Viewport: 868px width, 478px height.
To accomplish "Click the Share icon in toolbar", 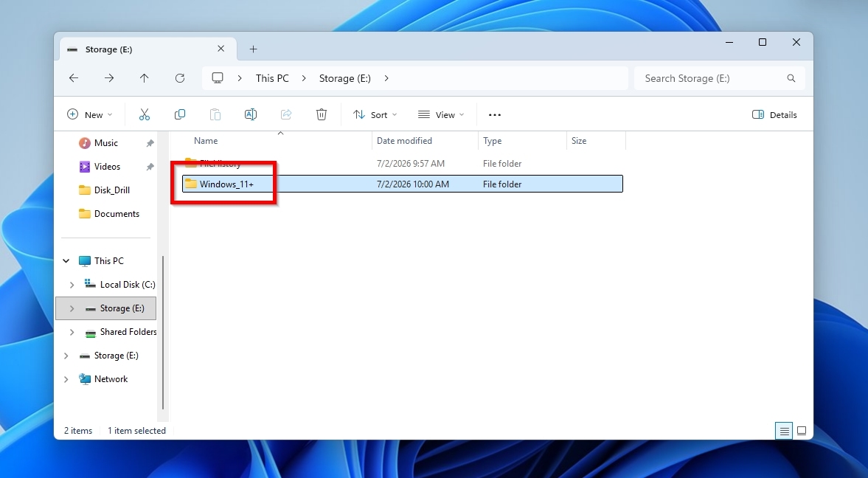I will [286, 114].
